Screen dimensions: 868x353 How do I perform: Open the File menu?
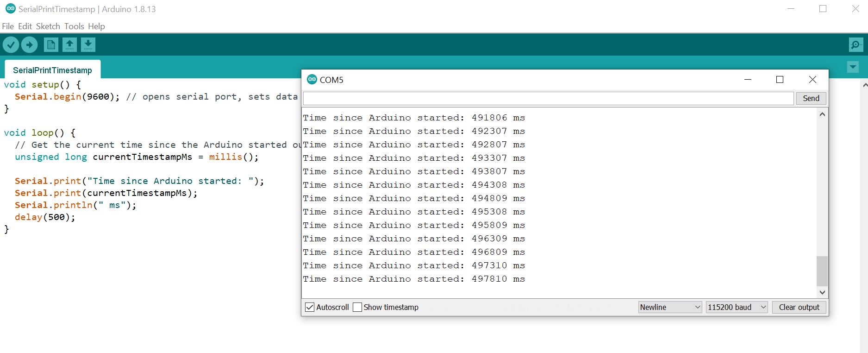coord(8,26)
